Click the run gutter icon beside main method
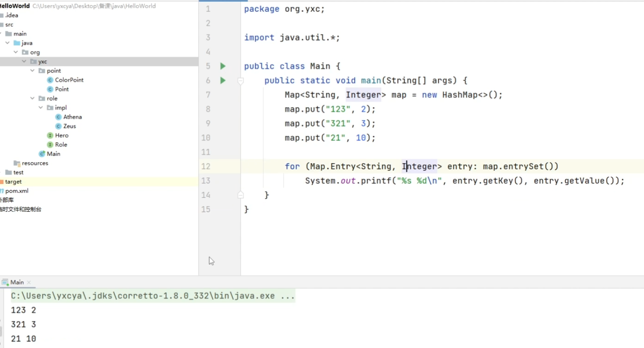This screenshot has width=644, height=348. pyautogui.click(x=223, y=81)
